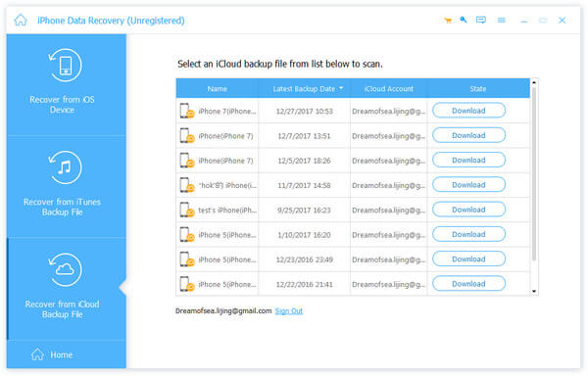Download the 12/5/2017 18:26 backup
The image size is (588, 376).
coord(468,160)
